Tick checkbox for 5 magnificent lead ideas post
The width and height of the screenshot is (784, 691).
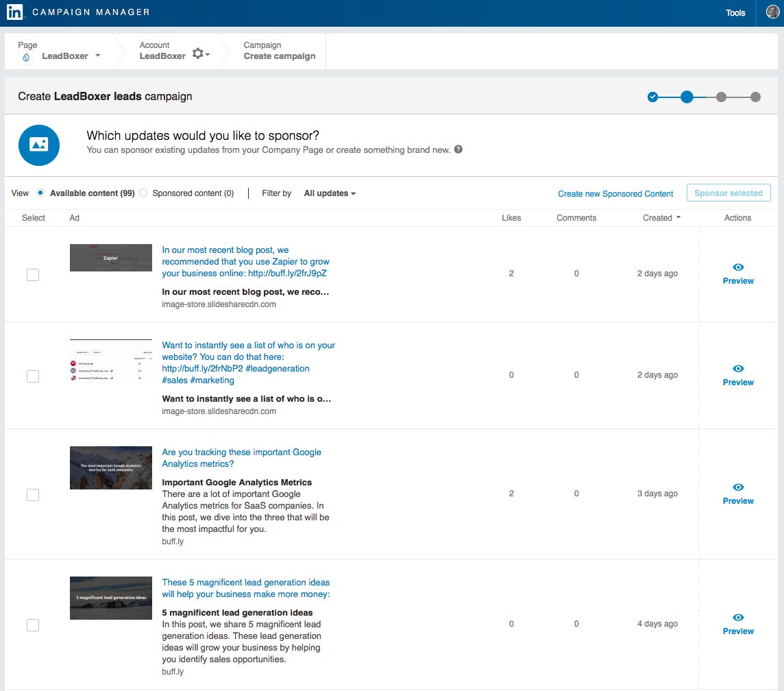coord(33,625)
